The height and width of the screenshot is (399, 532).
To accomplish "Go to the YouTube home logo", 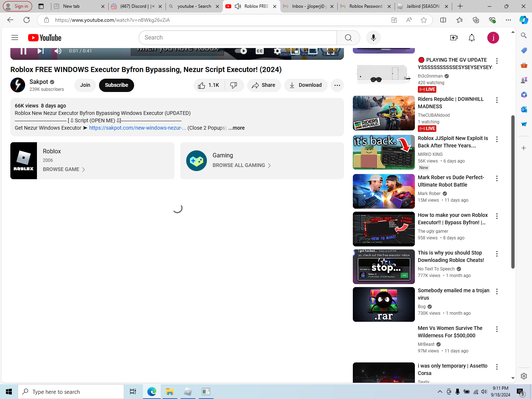I will pos(45,38).
